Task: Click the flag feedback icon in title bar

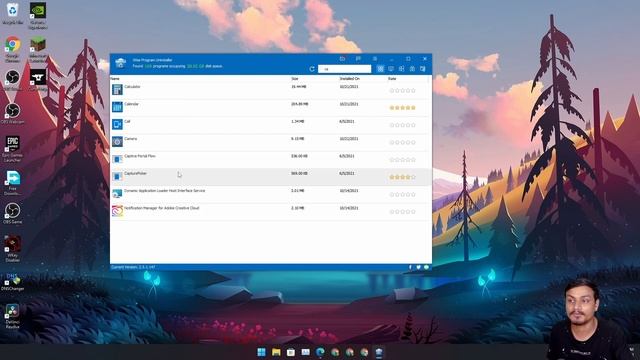Action: (358, 59)
